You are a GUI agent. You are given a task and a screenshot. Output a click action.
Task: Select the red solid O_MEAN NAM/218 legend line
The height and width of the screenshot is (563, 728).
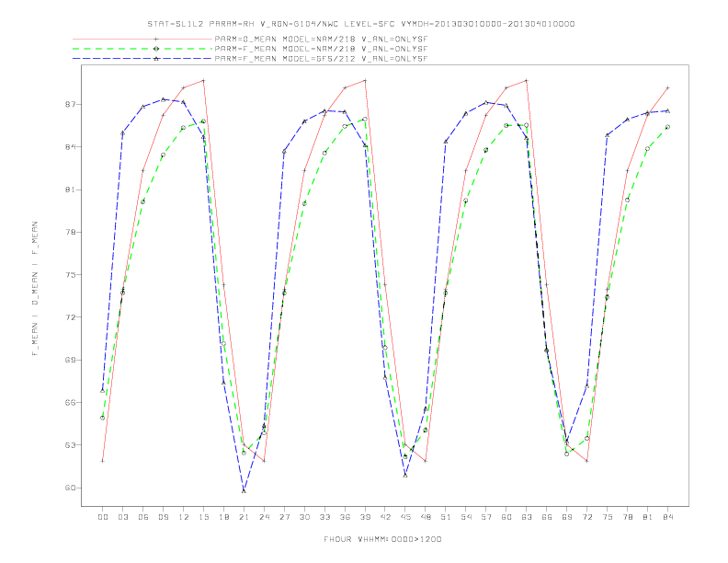click(142, 39)
